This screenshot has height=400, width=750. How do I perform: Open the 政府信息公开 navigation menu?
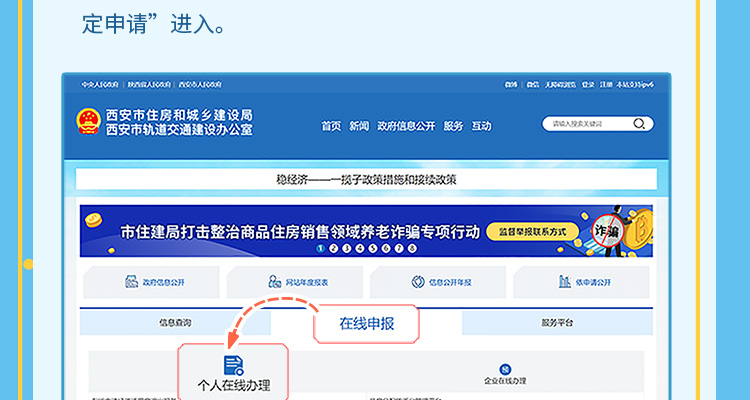coord(406,126)
